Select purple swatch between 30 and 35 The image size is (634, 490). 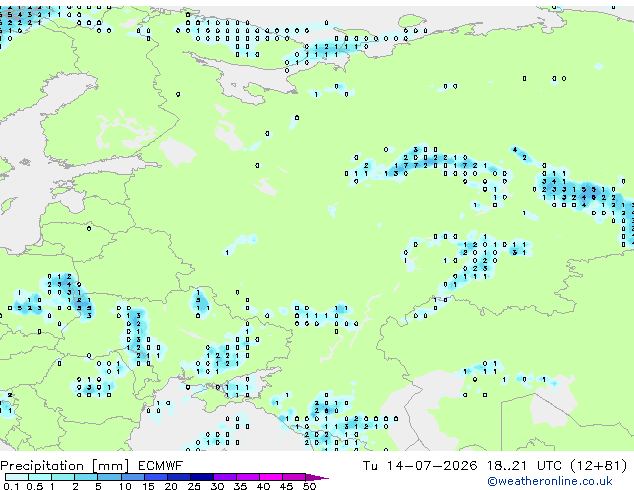pos(225,477)
